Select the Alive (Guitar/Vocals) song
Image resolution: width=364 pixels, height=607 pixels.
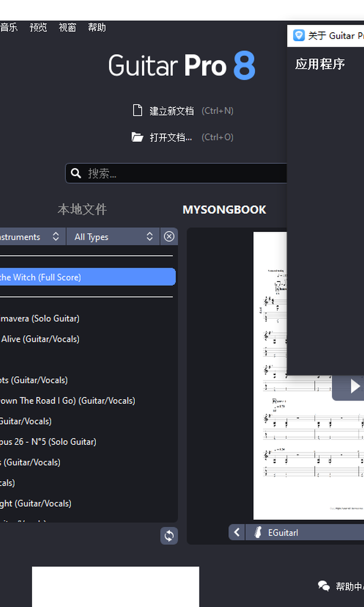pos(39,339)
